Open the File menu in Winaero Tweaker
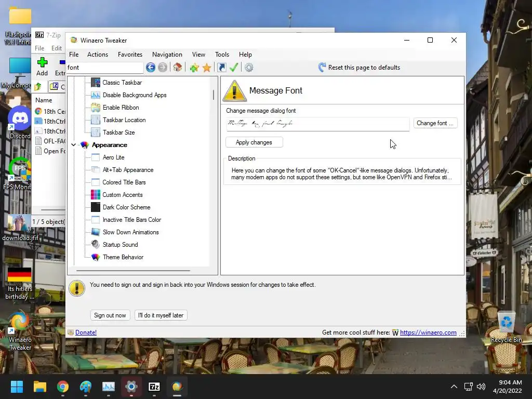Viewport: 532px width, 399px height. [74, 54]
